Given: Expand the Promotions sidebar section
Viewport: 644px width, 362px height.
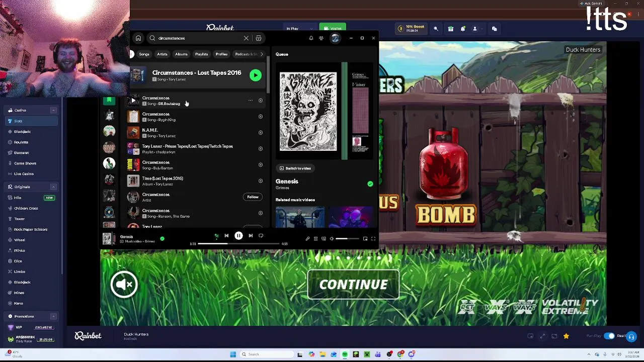Looking at the screenshot, I should (x=53, y=317).
